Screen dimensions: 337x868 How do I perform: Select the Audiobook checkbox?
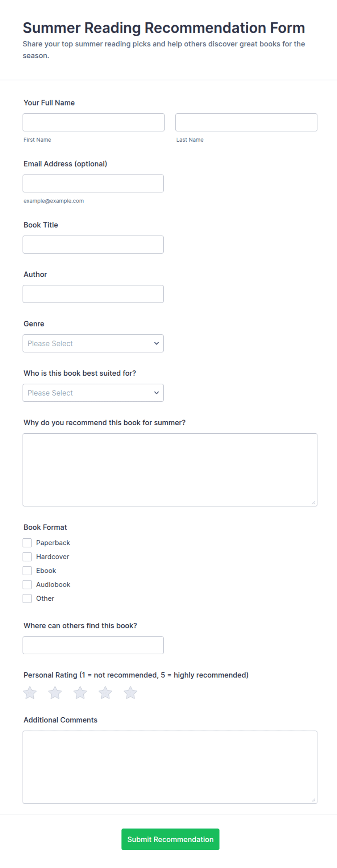coord(27,584)
